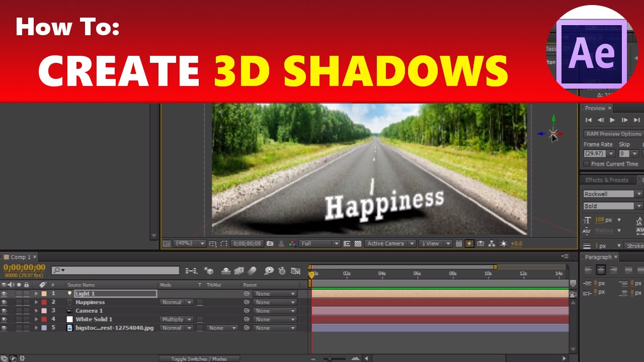The image size is (644, 362).
Task: Open grid and guide options icon
Action: pyautogui.click(x=213, y=243)
